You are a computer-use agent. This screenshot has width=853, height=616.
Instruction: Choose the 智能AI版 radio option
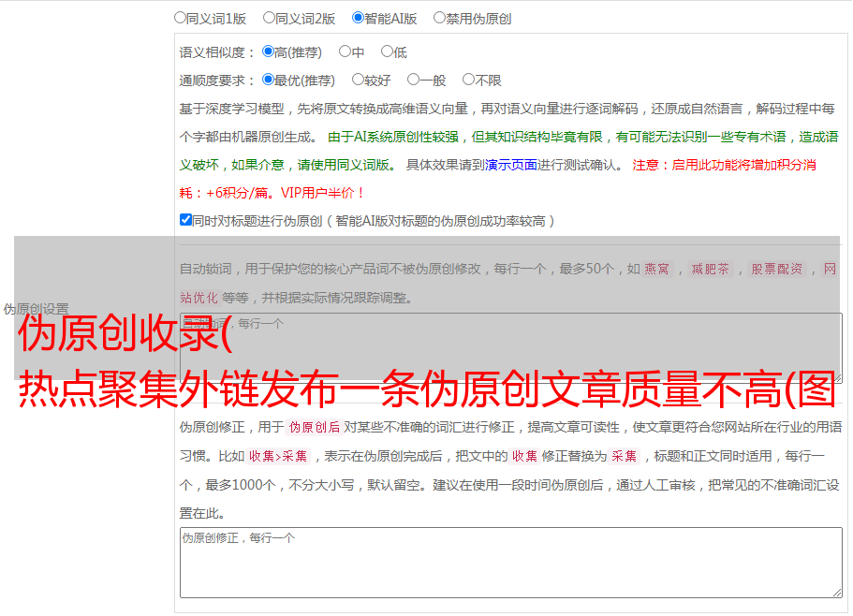click(x=358, y=18)
